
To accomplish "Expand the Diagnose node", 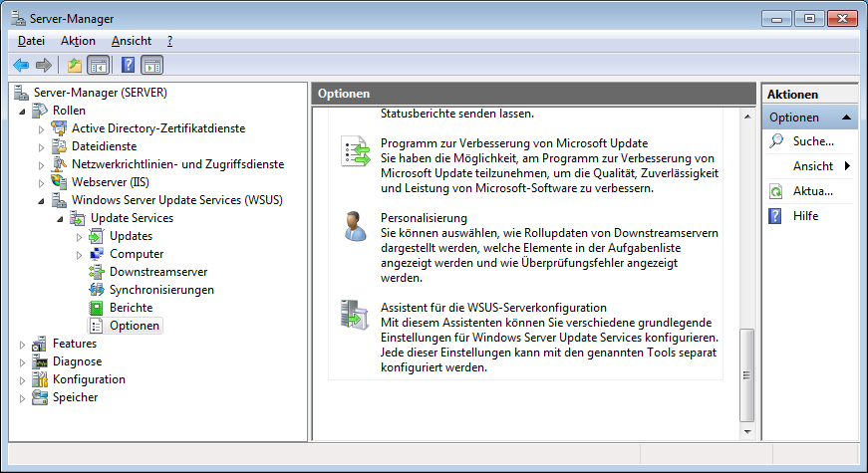I will pyautogui.click(x=22, y=362).
